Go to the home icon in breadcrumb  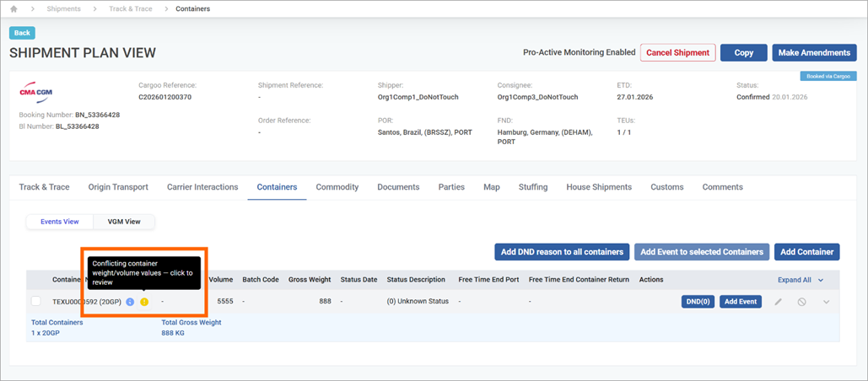coord(13,8)
